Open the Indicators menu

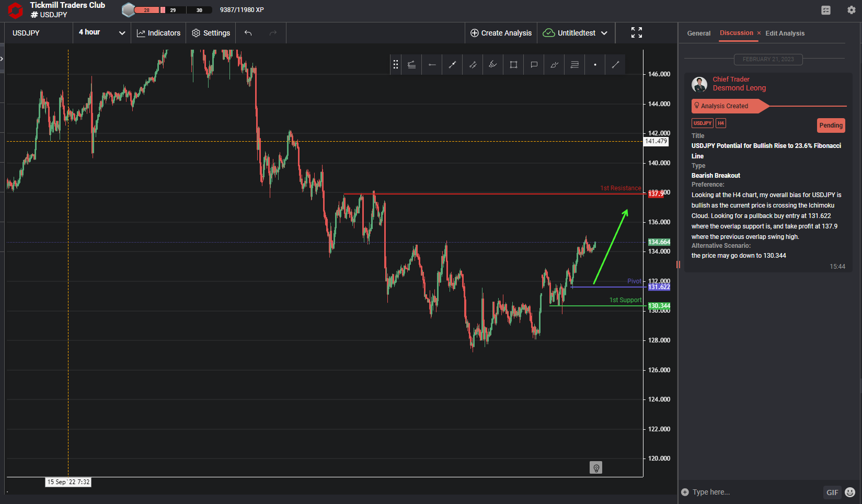158,33
